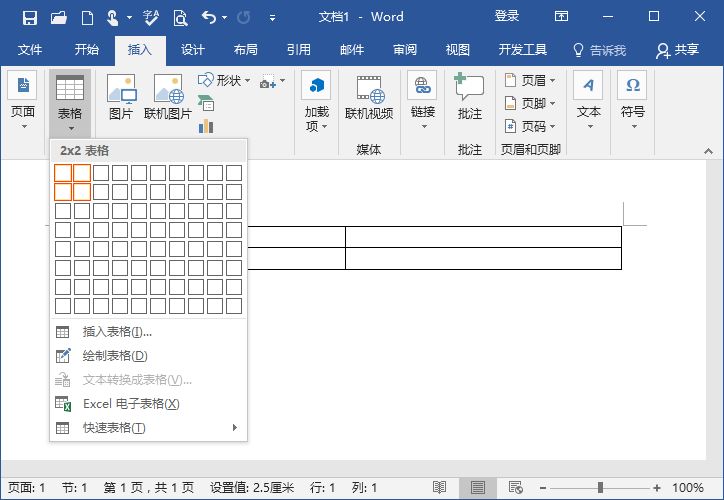Screen dimensions: 724x500
Task: Click the Share (共享) button
Action: coord(677,50)
